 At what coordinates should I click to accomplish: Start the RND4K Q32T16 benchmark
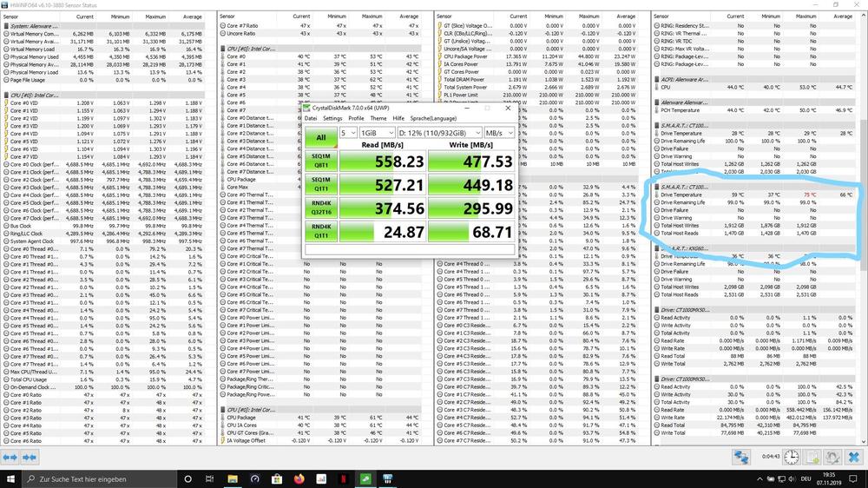click(320, 208)
